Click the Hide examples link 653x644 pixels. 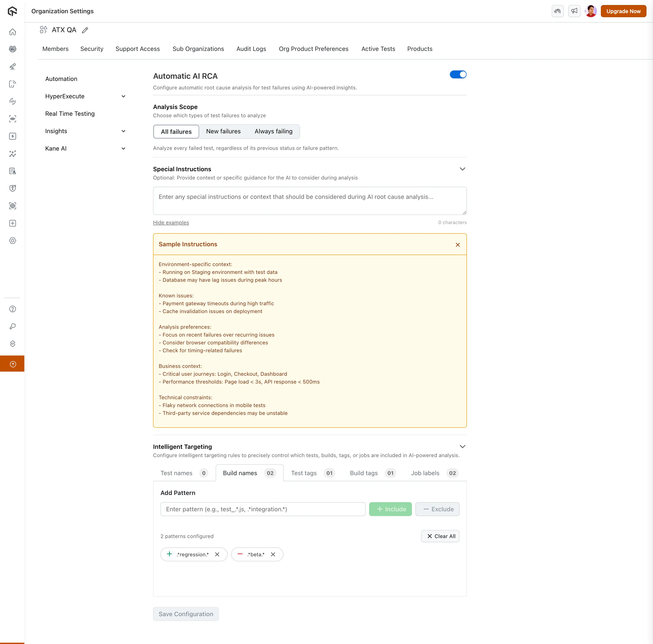coord(171,223)
